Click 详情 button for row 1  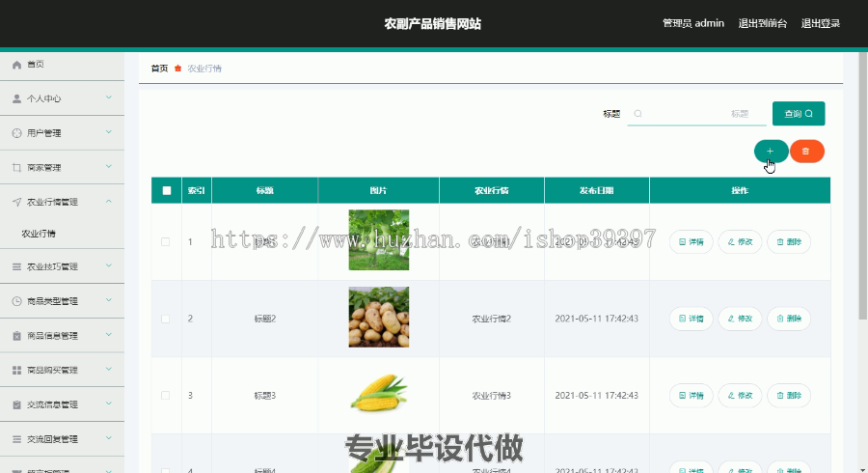pyautogui.click(x=691, y=242)
